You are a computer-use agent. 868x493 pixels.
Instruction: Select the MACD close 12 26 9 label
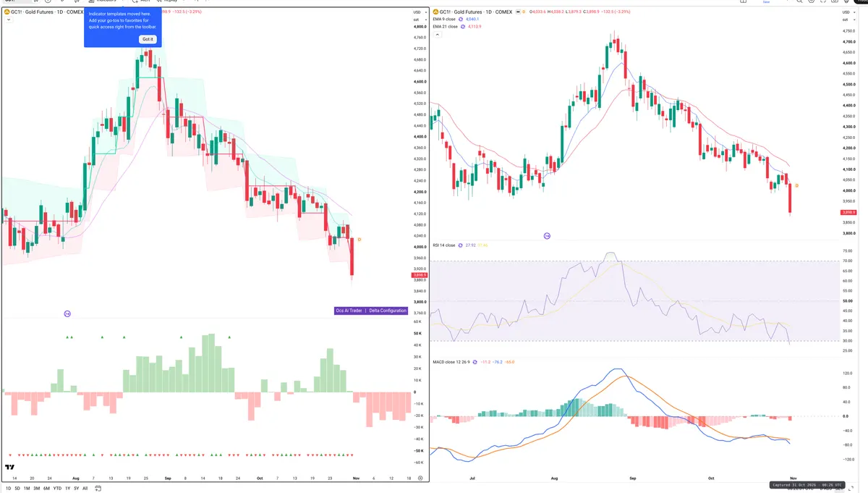click(451, 361)
